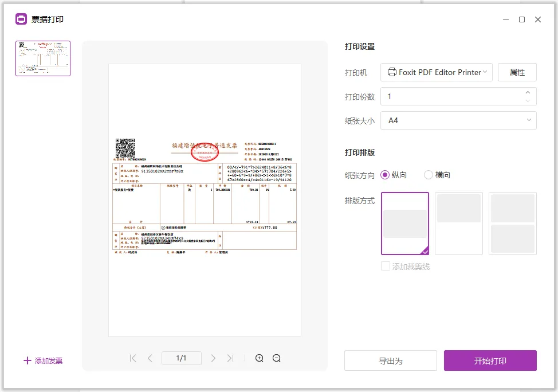
Task: Click the plus icon beside 添加发票
Action: pos(27,360)
